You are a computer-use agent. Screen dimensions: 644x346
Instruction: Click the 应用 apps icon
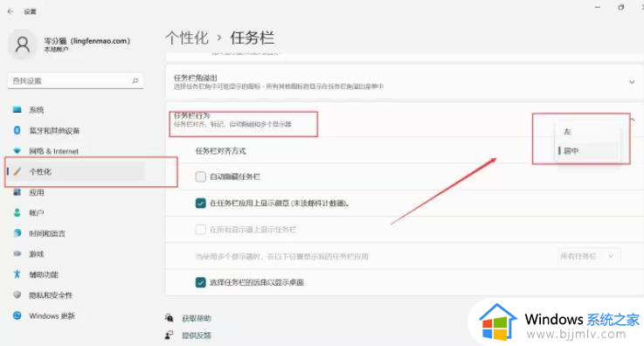[x=17, y=192]
